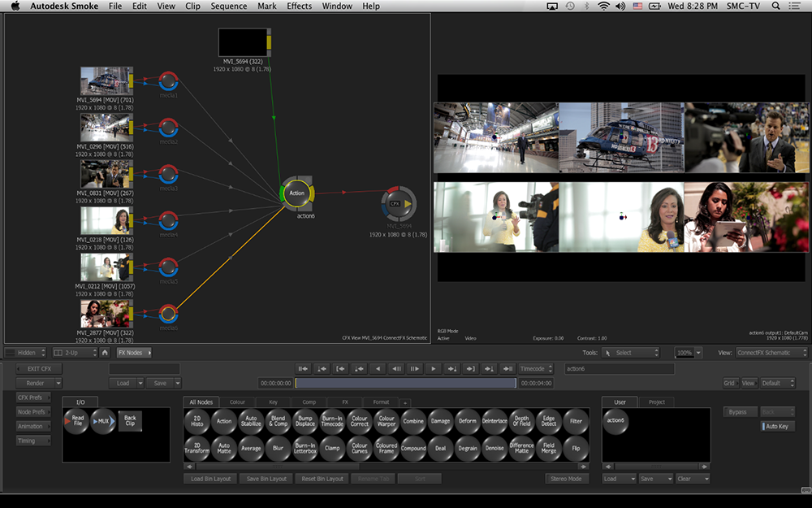812x508 pixels.
Task: Click the Action node in the schematic
Action: pyautogui.click(x=297, y=193)
